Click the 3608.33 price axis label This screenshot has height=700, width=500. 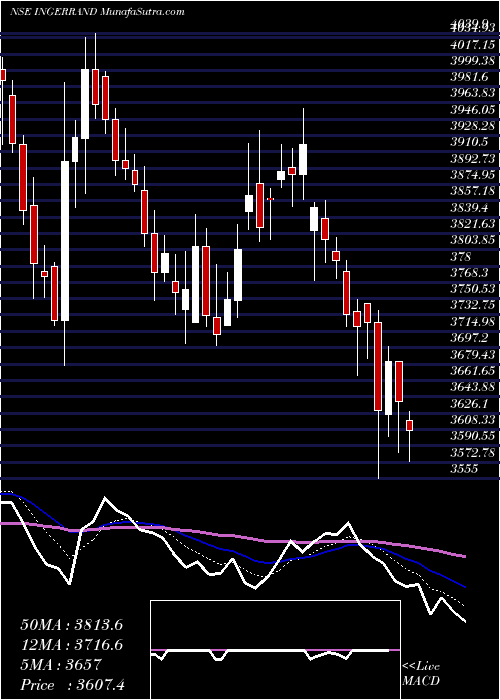point(473,419)
